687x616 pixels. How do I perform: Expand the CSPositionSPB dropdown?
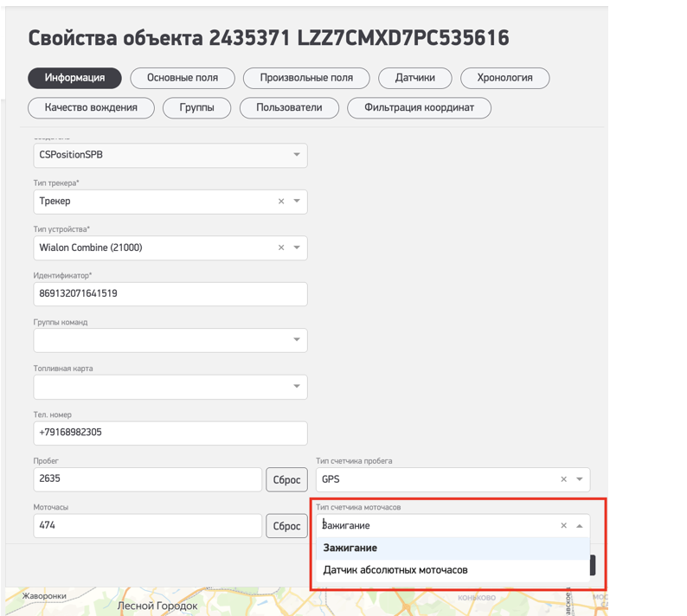coord(296,156)
